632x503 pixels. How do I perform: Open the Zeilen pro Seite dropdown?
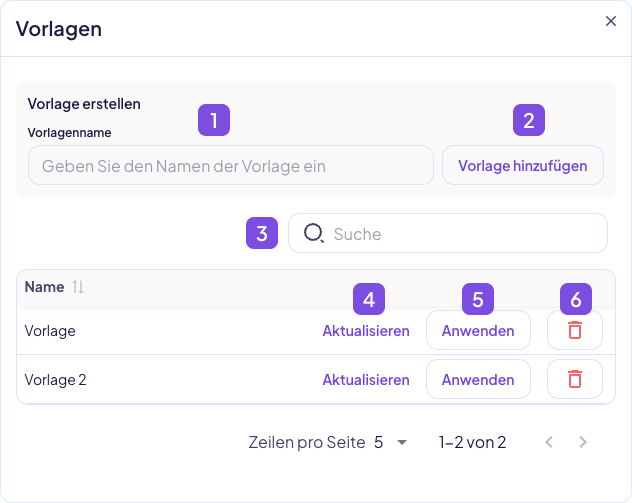click(x=390, y=442)
